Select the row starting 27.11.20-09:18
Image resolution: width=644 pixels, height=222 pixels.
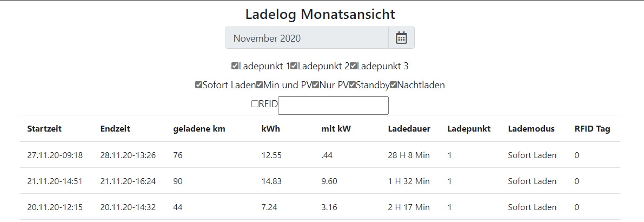(55, 155)
